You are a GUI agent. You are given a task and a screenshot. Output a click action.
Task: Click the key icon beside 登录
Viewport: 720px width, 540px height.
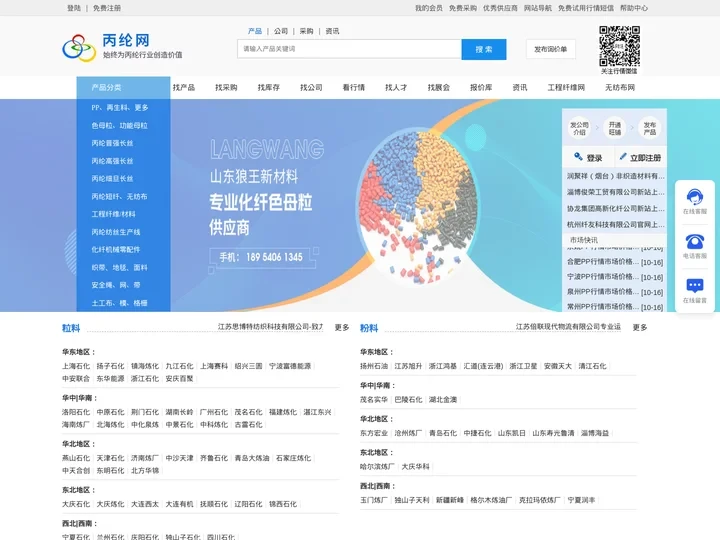click(x=578, y=157)
